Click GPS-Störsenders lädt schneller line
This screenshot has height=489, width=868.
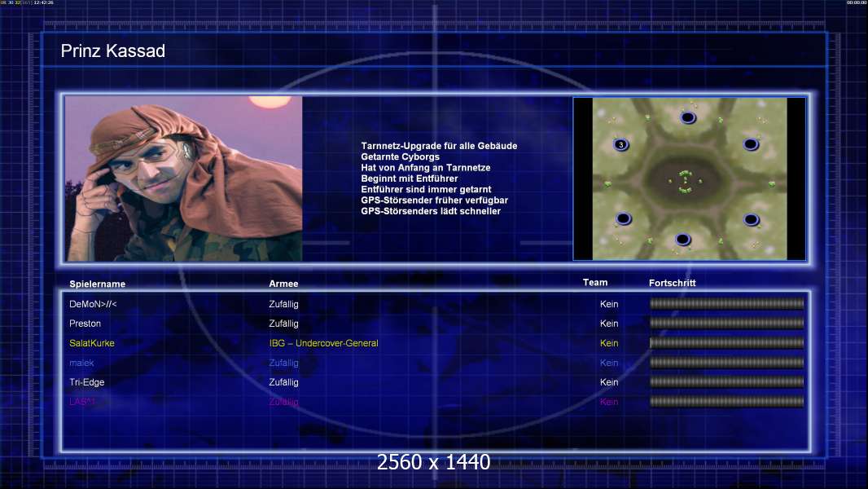click(431, 211)
